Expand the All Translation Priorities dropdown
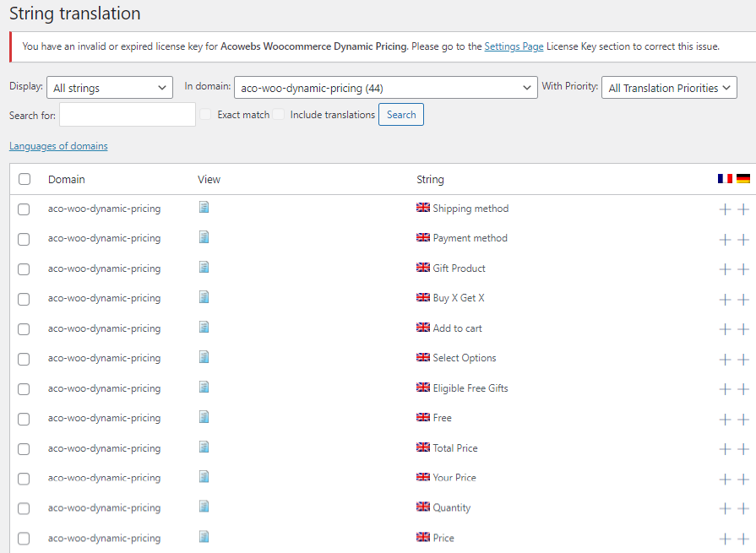 pyautogui.click(x=669, y=88)
